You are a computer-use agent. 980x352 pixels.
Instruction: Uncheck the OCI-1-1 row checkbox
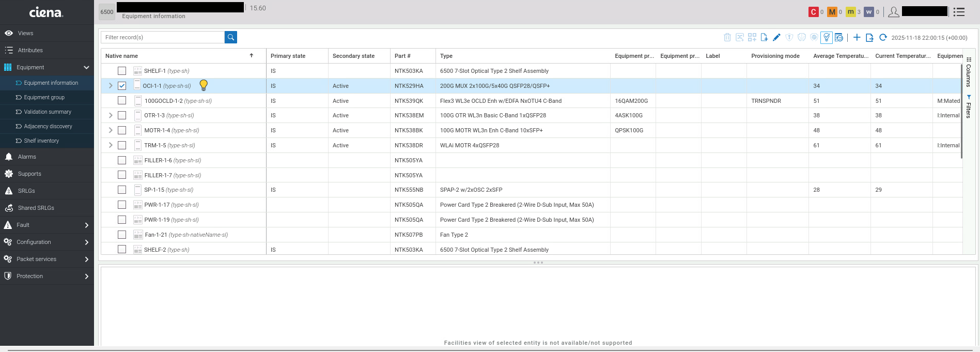pyautogui.click(x=122, y=86)
